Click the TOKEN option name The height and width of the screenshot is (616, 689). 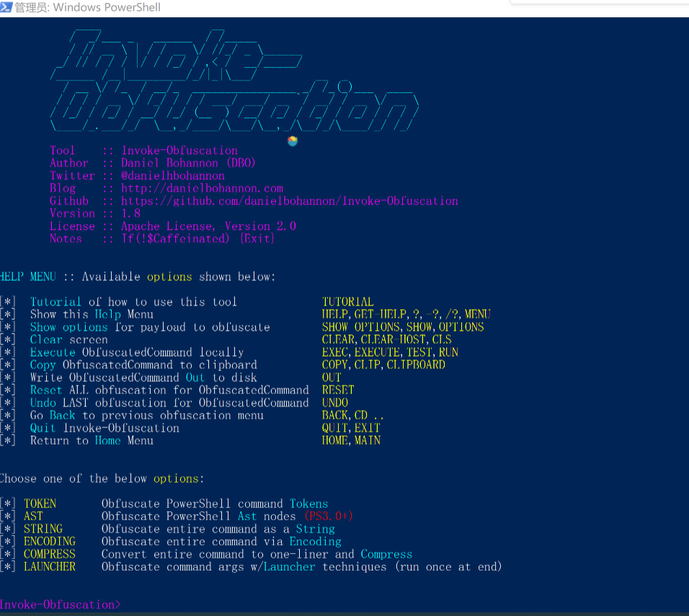point(40,504)
